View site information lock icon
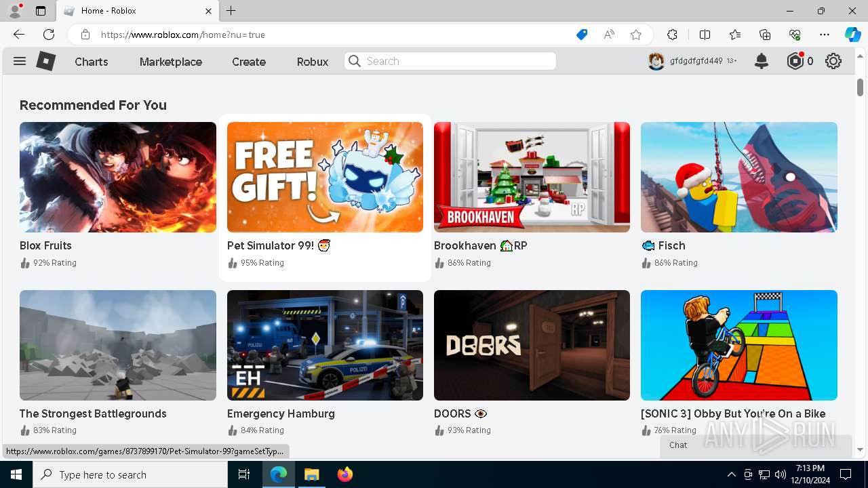The width and height of the screenshot is (868, 488). (x=85, y=35)
